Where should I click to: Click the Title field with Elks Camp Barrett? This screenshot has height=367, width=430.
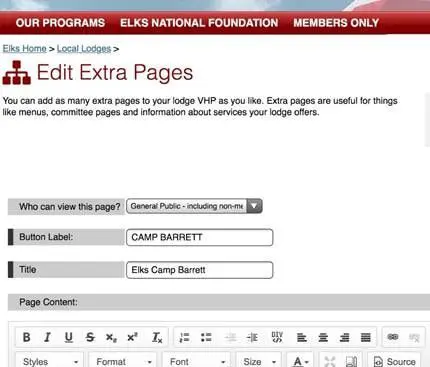click(200, 270)
